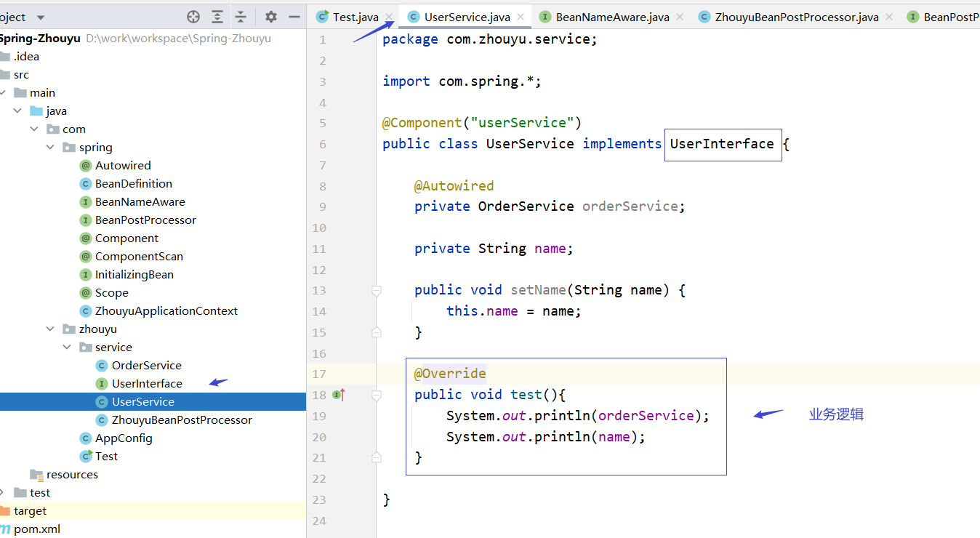Image resolution: width=980 pixels, height=538 pixels.
Task: Click the Collapse All toolbar icon
Action: pos(241,17)
